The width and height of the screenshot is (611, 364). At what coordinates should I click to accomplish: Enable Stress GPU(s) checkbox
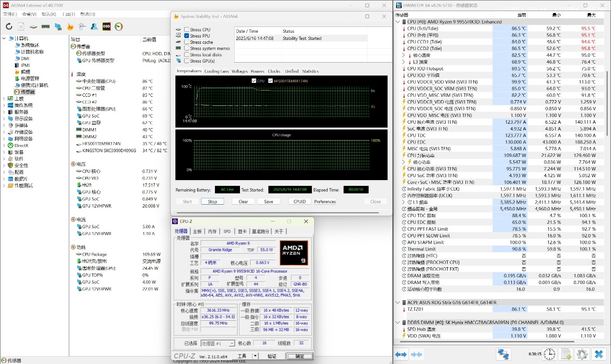pos(186,61)
